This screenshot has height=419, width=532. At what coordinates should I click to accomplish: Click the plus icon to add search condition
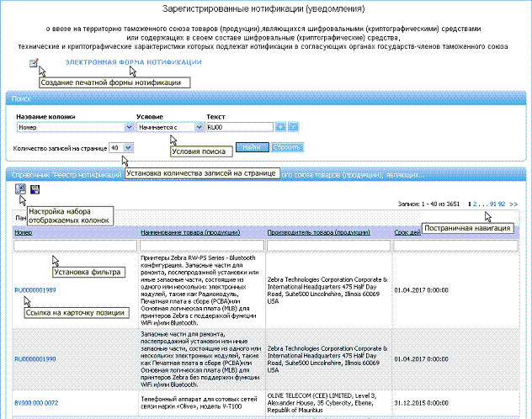point(280,127)
